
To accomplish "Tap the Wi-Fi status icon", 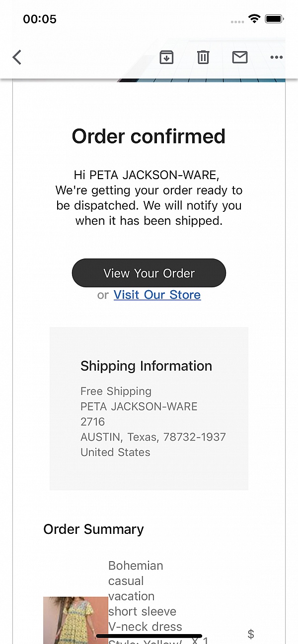I will 254,19.
